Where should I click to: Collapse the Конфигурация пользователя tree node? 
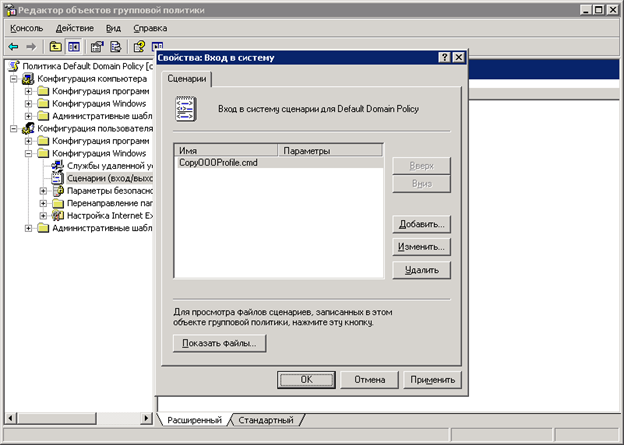point(15,128)
